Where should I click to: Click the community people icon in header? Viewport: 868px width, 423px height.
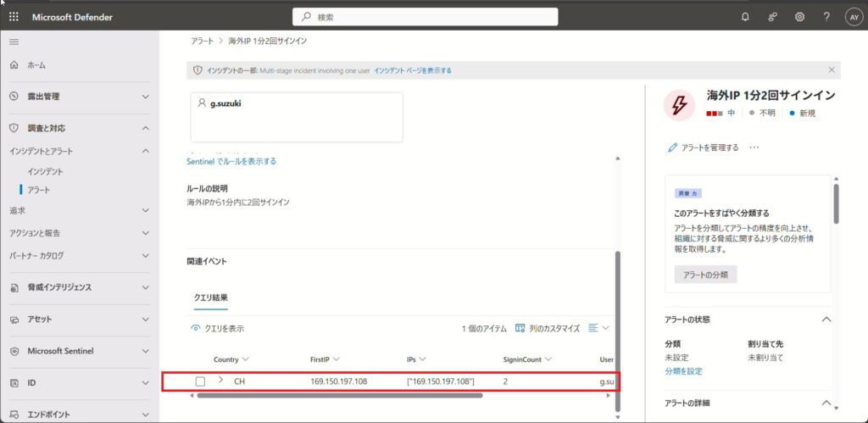[x=772, y=17]
